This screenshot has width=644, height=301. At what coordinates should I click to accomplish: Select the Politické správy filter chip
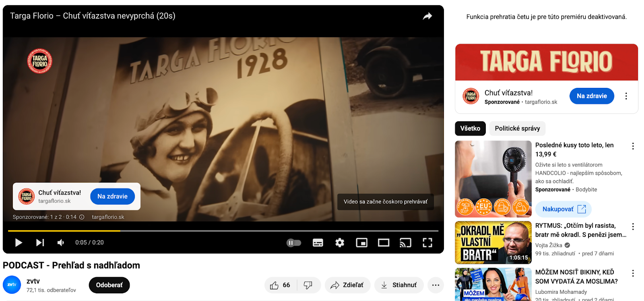pyautogui.click(x=517, y=129)
